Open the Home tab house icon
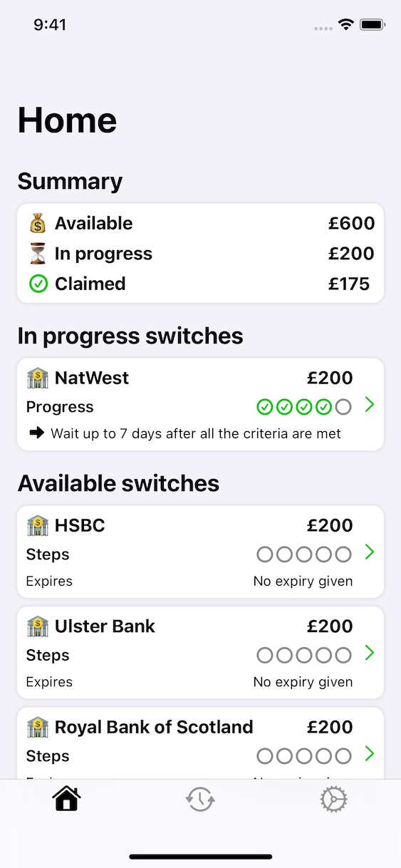 (x=67, y=800)
